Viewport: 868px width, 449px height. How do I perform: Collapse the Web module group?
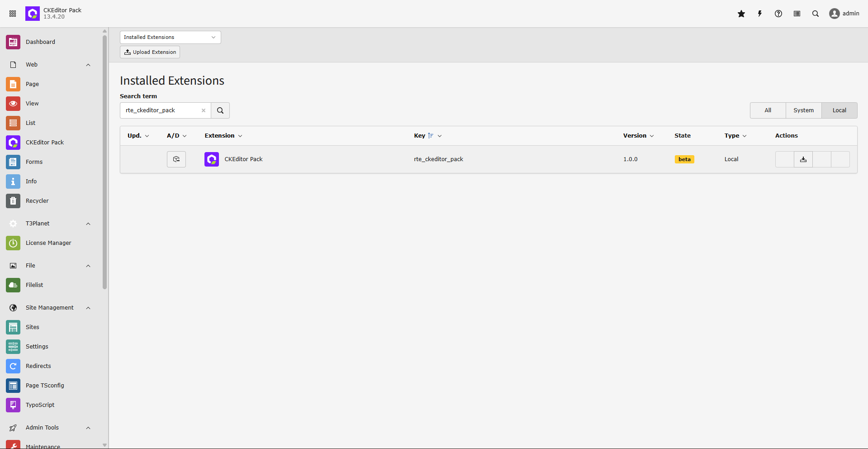pos(88,65)
